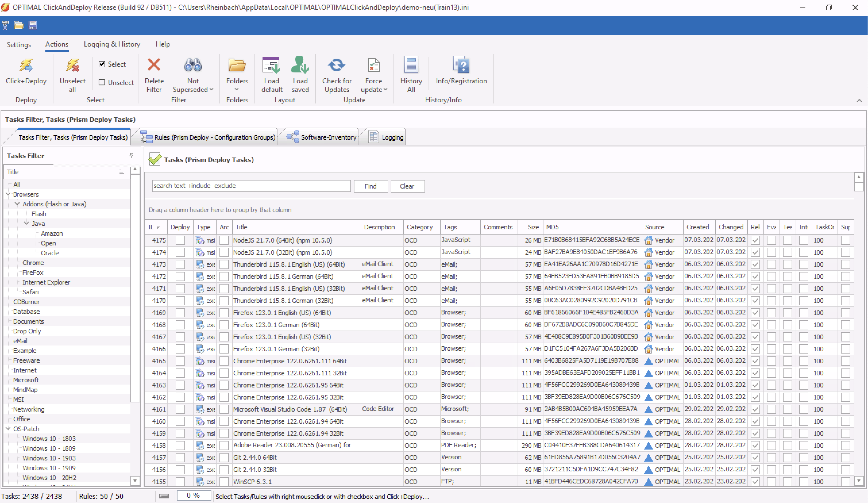868x503 pixels.
Task: Collapse the Java tree node
Action: (26, 223)
